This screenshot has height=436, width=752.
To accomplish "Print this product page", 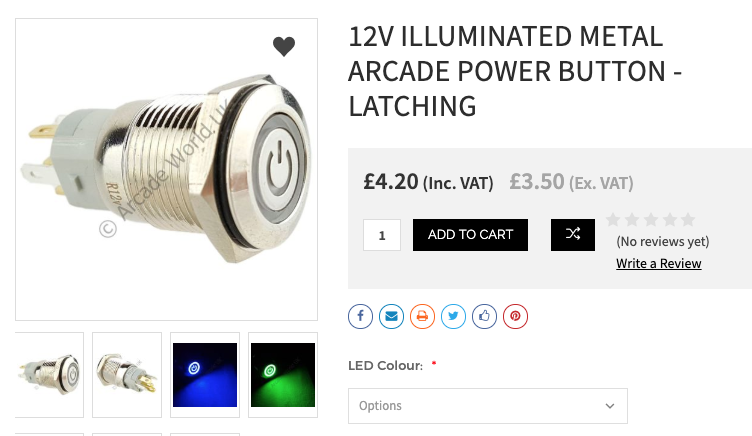I will 422,316.
